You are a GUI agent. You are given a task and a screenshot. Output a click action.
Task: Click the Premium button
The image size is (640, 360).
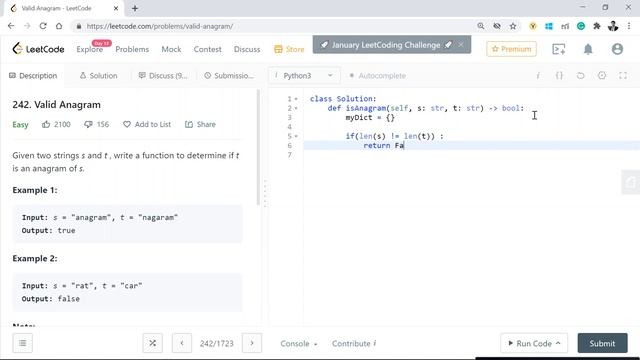(511, 49)
